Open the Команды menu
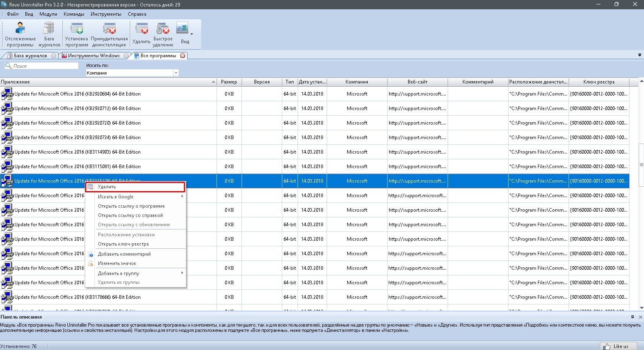The width and height of the screenshot is (644, 350). coord(74,14)
